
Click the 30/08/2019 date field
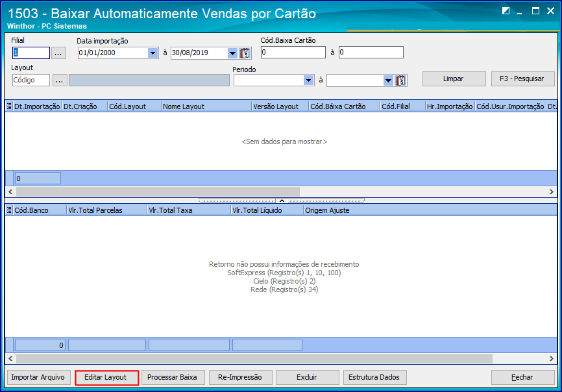(199, 53)
